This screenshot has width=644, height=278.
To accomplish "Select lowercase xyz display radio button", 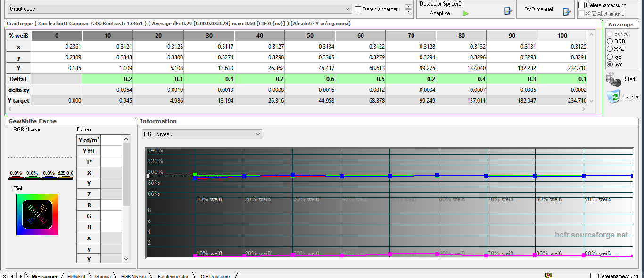I will pyautogui.click(x=610, y=57).
